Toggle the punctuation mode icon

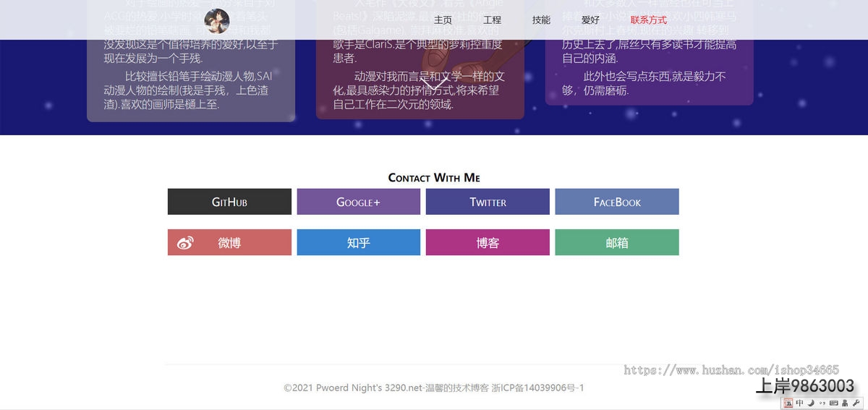pos(822,403)
